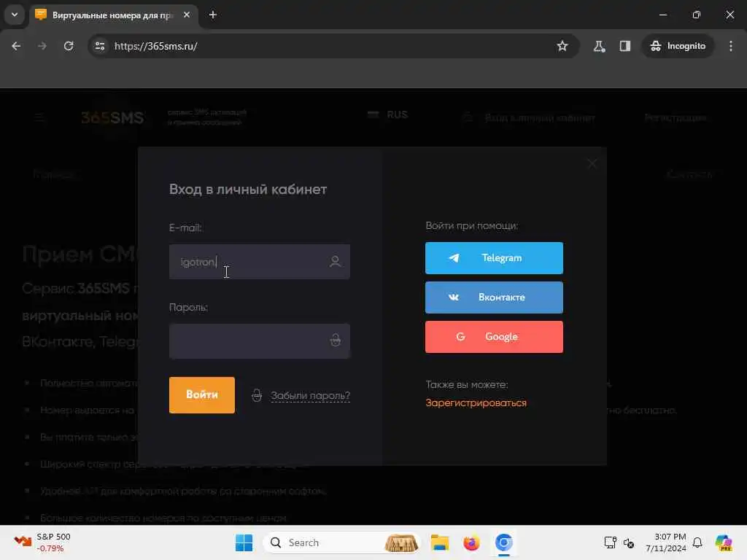Open the RUS language selector
Image resolution: width=747 pixels, height=560 pixels.
388,114
